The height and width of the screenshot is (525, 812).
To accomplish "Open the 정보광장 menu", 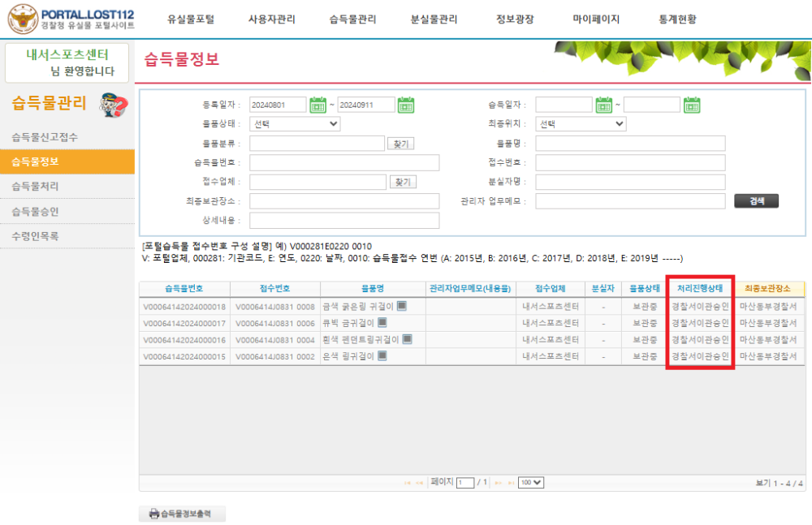I will 515,19.
